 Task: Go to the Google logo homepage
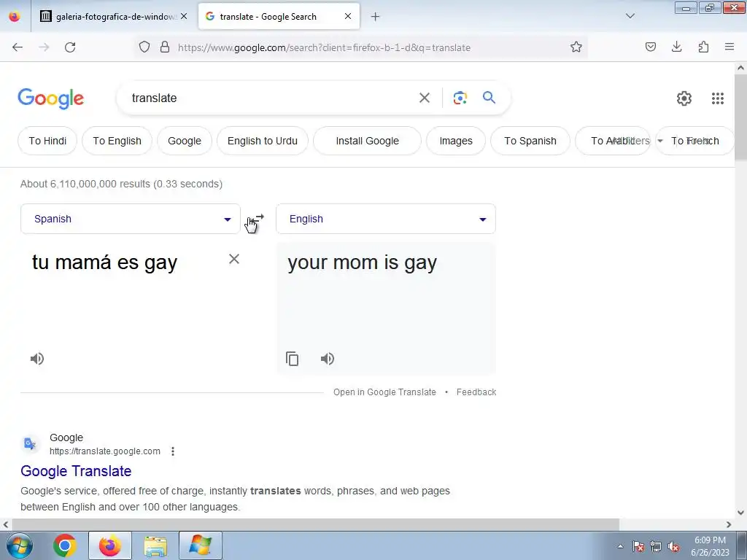click(50, 98)
